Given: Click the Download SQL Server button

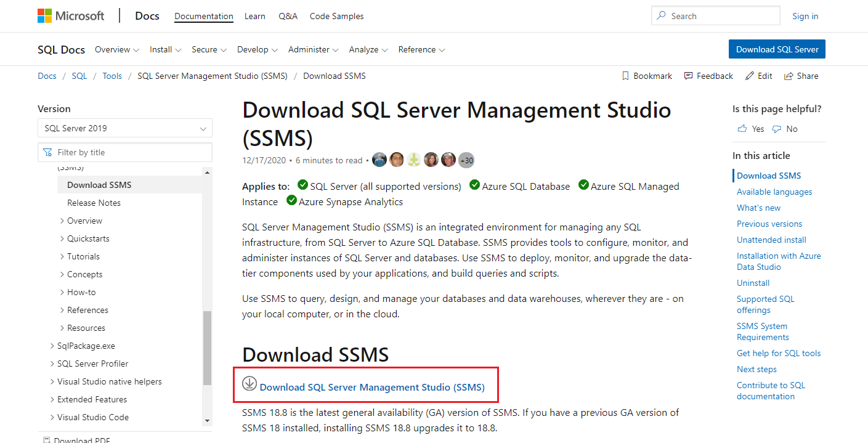Looking at the screenshot, I should tap(777, 49).
